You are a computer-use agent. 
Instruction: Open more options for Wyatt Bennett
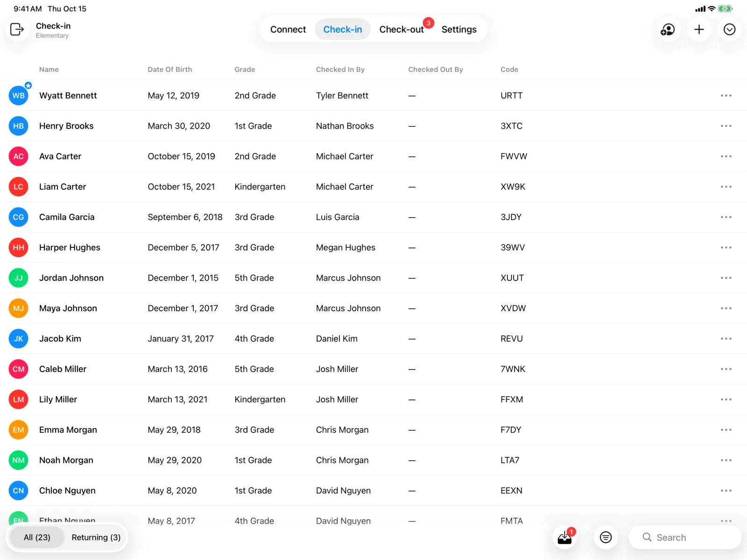click(726, 96)
